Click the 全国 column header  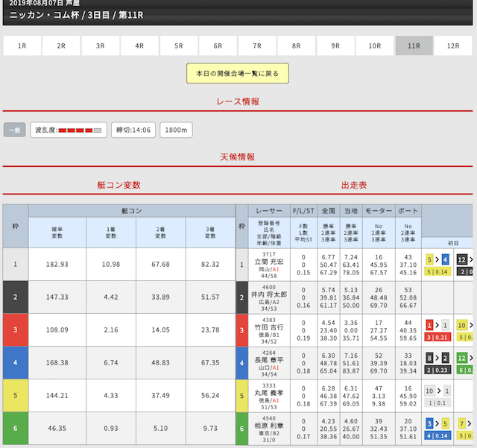click(329, 211)
